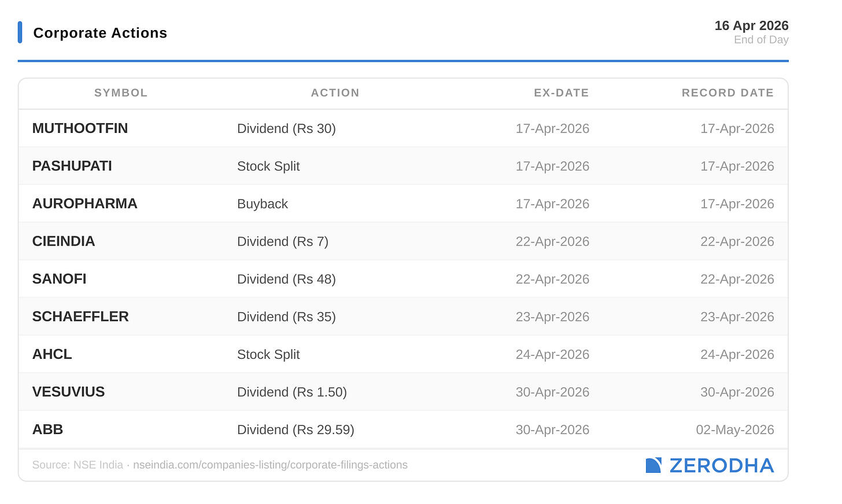The width and height of the screenshot is (842, 504).
Task: Click CIEINDIA ex-date 22-Apr-2026
Action: click(x=552, y=242)
